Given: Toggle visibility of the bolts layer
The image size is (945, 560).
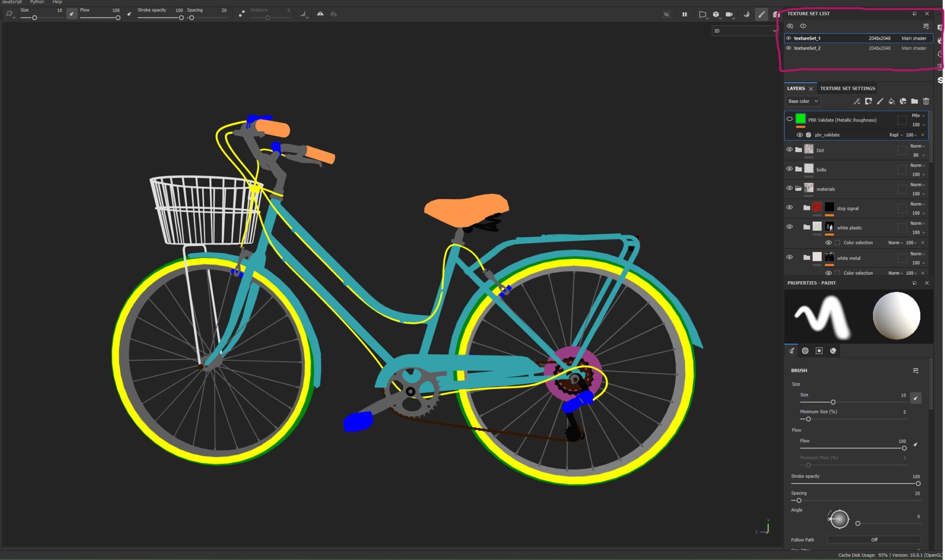Looking at the screenshot, I should tap(789, 169).
